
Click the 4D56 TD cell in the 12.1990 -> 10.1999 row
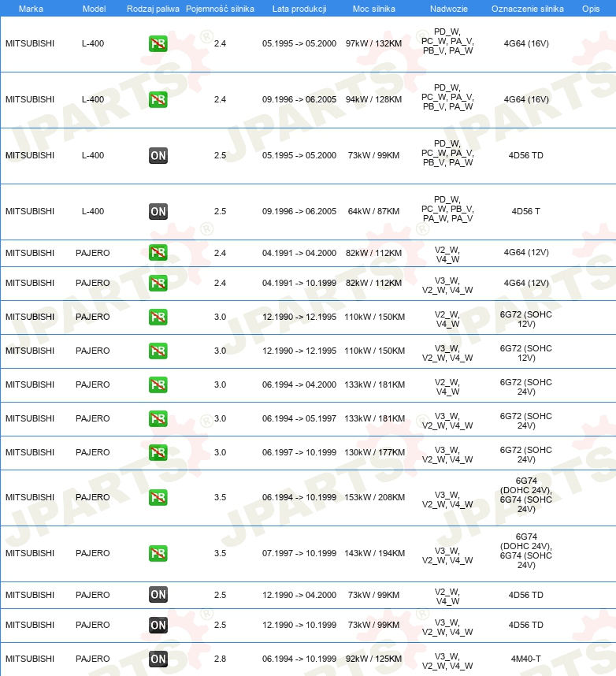[526, 625]
